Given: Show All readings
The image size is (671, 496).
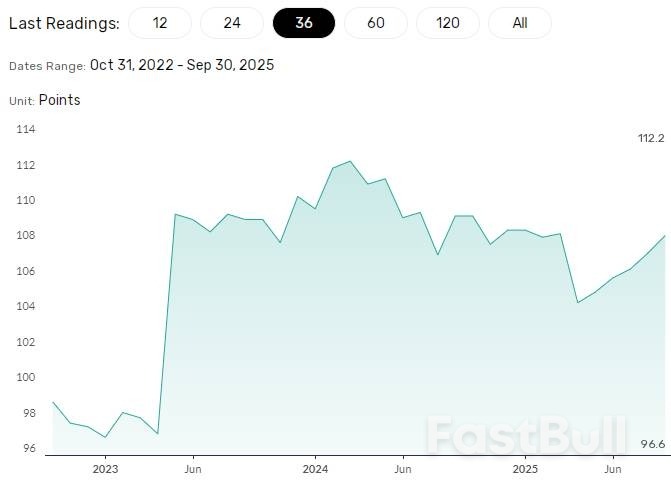Looking at the screenshot, I should tap(520, 22).
